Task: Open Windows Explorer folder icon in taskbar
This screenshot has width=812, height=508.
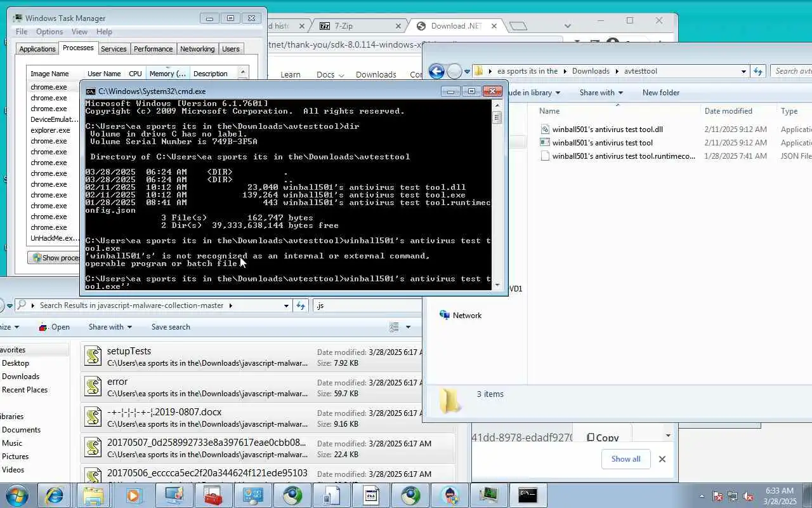Action: [93, 495]
